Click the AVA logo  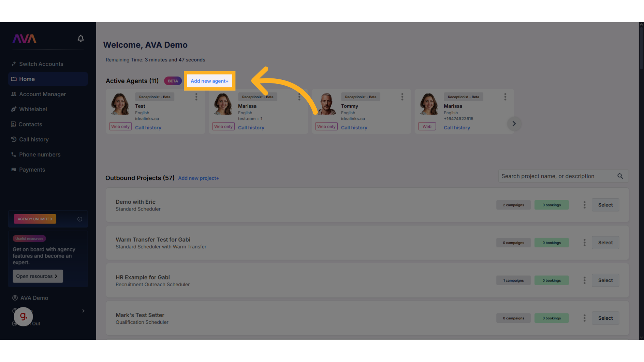coord(24,39)
